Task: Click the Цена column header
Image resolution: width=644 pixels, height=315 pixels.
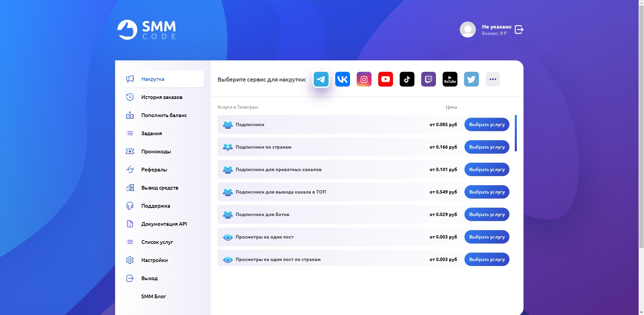Action: tap(451, 107)
